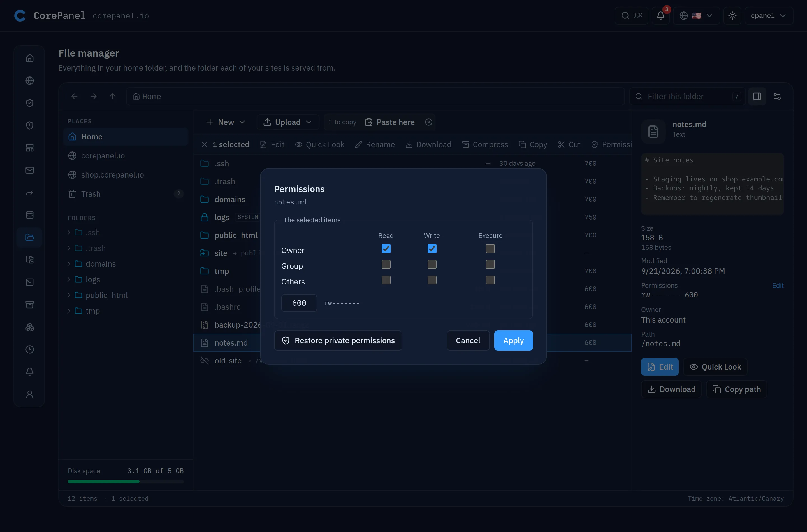Select Home in Places
The image size is (807, 532).
[x=126, y=137]
